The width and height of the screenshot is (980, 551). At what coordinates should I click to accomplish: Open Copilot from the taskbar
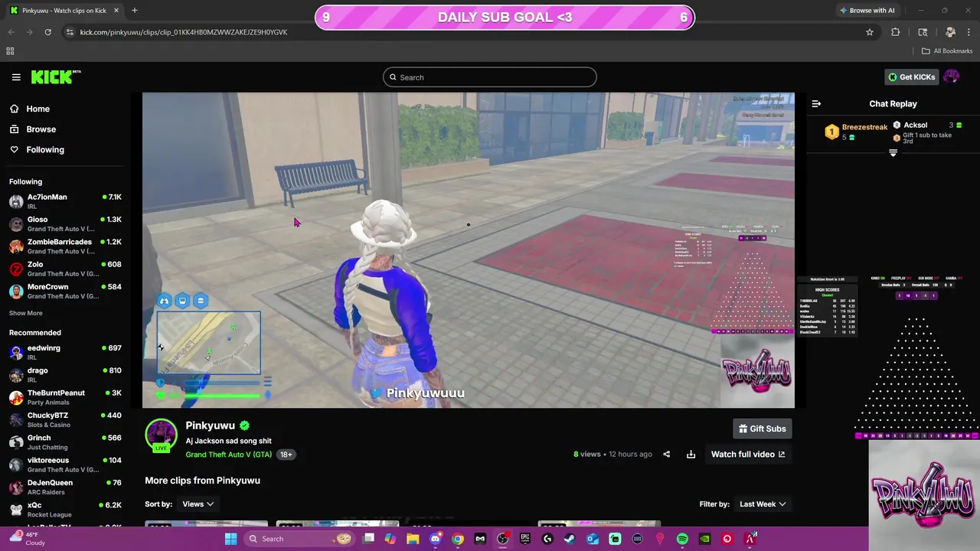point(390,539)
